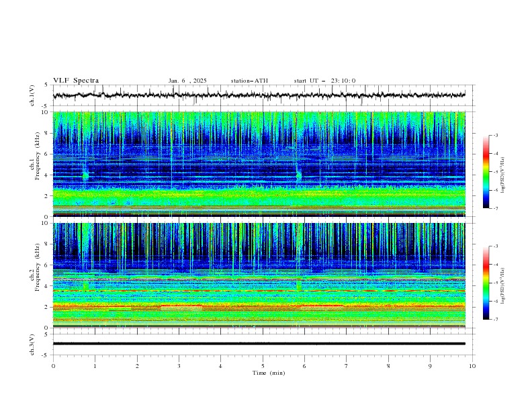
Task: Click the "-3" tick on the upper color bar
Action: pos(496,135)
